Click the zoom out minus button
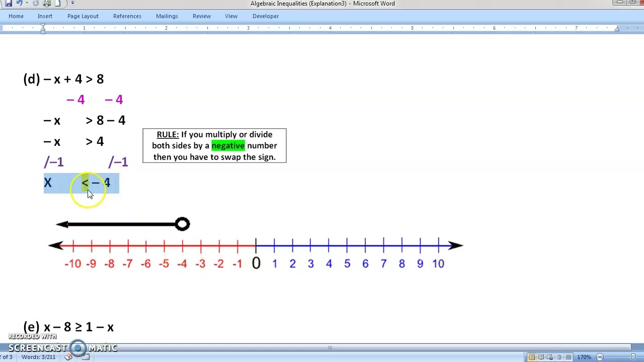This screenshot has height=362, width=644. (600, 357)
